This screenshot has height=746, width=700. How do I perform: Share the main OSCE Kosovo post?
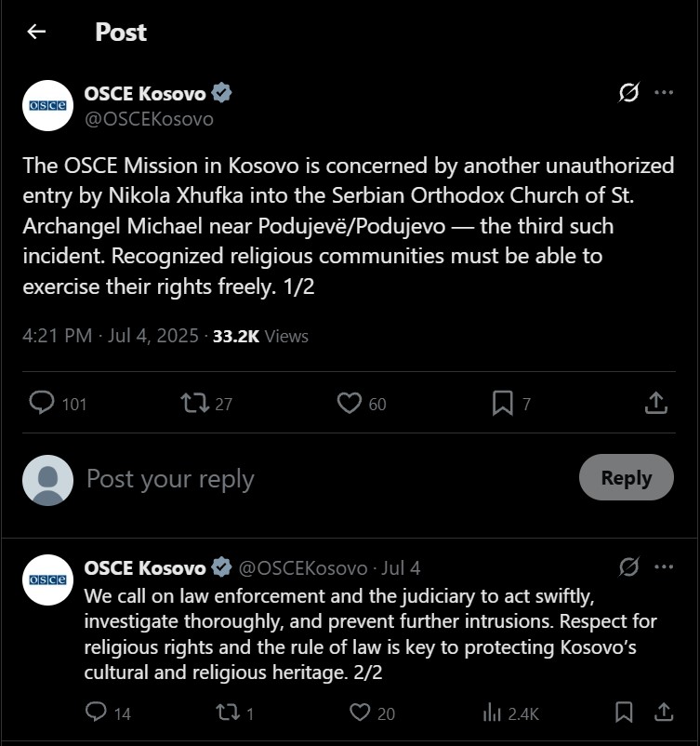(x=655, y=403)
